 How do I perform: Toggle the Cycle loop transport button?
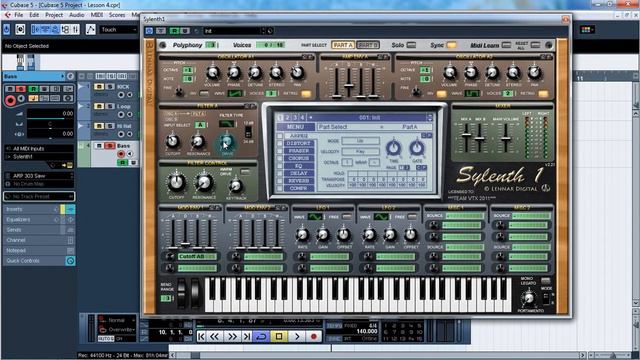(x=261, y=336)
